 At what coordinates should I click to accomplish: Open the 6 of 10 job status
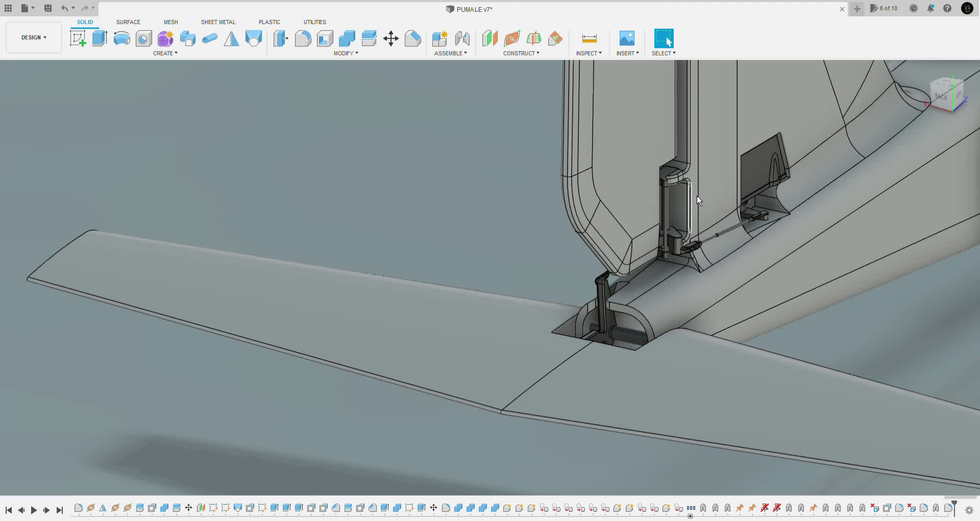pyautogui.click(x=884, y=8)
